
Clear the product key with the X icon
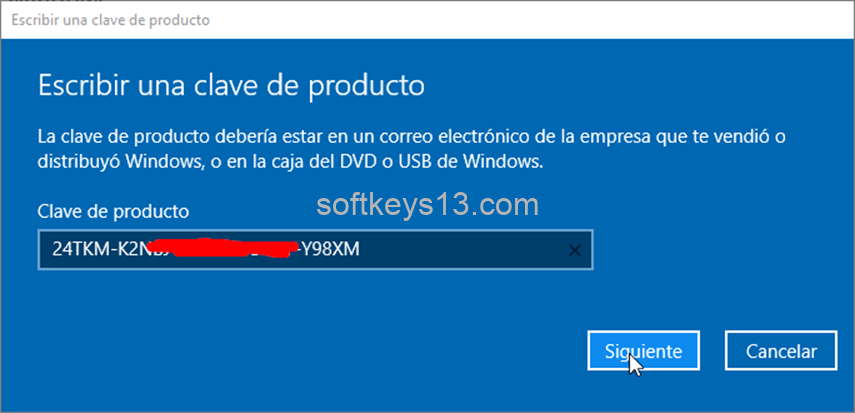(x=574, y=250)
